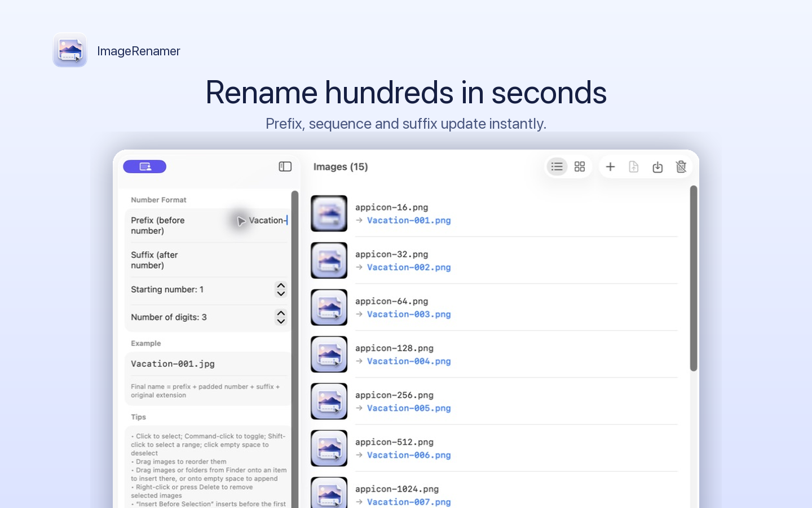The height and width of the screenshot is (508, 812).
Task: Increase the starting number
Action: [281, 286]
